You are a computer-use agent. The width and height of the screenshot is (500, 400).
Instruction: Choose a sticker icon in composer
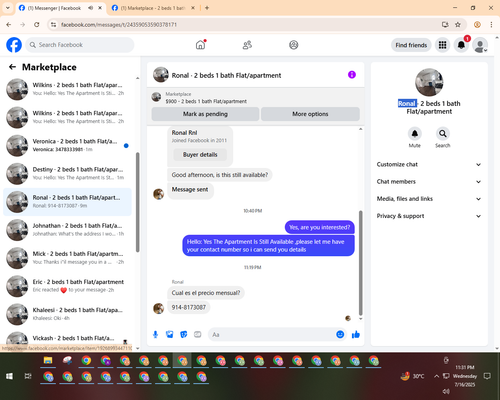click(x=184, y=334)
